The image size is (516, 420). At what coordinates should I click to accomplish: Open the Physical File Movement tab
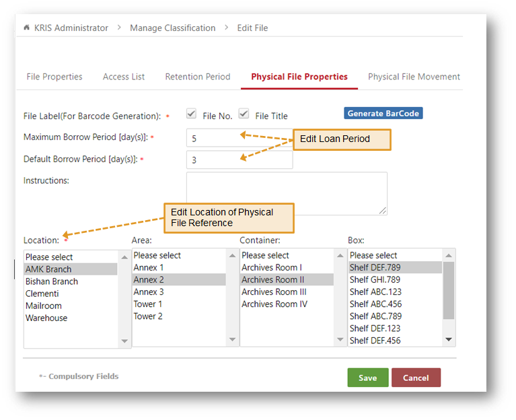[x=414, y=77]
